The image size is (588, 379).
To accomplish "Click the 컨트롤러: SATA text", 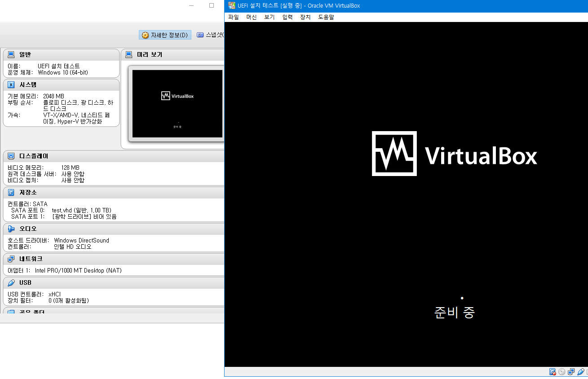I will click(x=27, y=204).
